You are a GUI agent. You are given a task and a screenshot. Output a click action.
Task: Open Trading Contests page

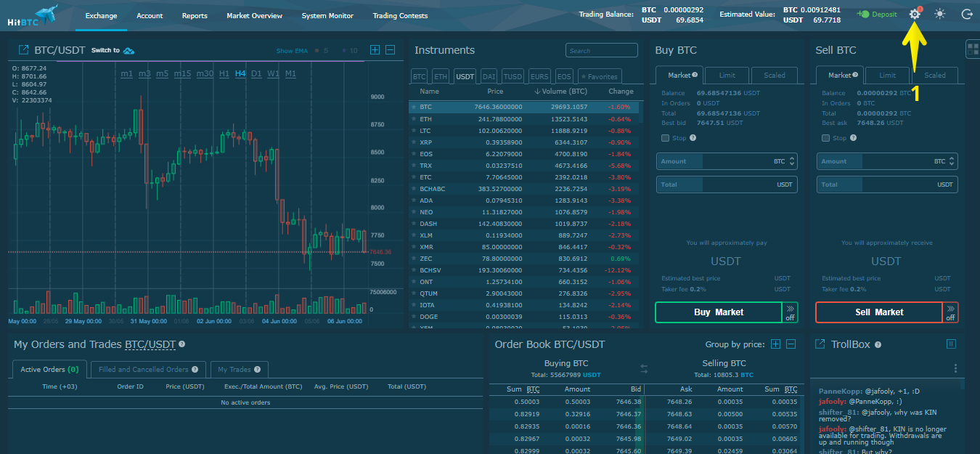tap(400, 16)
